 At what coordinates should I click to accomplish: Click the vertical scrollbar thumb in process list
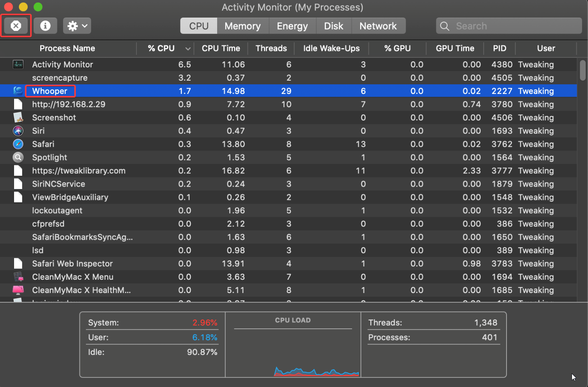pyautogui.click(x=582, y=70)
